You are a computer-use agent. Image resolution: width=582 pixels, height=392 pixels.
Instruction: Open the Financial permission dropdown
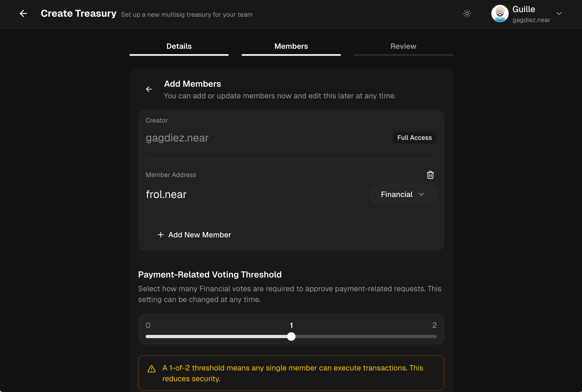click(403, 194)
